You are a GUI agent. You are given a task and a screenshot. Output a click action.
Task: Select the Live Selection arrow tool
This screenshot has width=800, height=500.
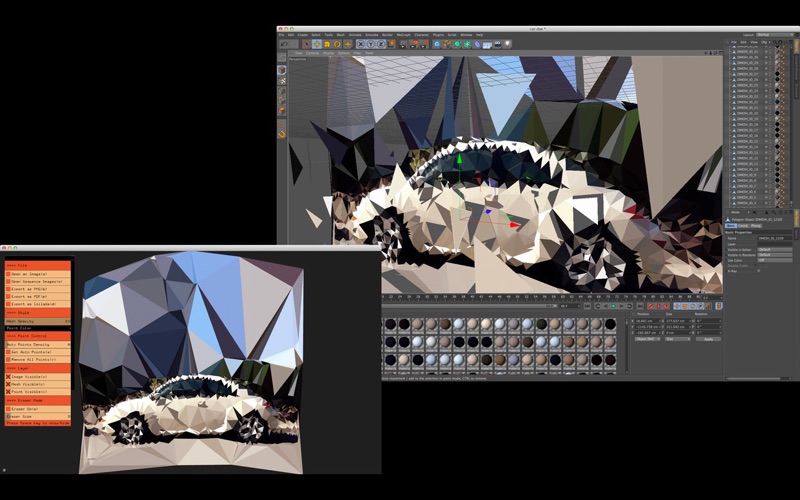pos(307,44)
